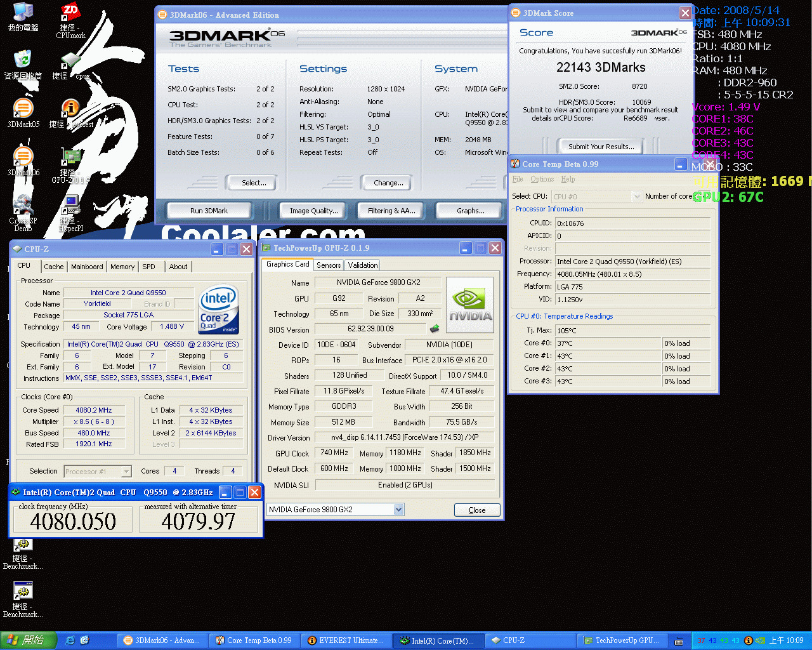The width and height of the screenshot is (812, 650).
Task: Open the graphics card dropdown in GPU-Z
Action: [336, 509]
